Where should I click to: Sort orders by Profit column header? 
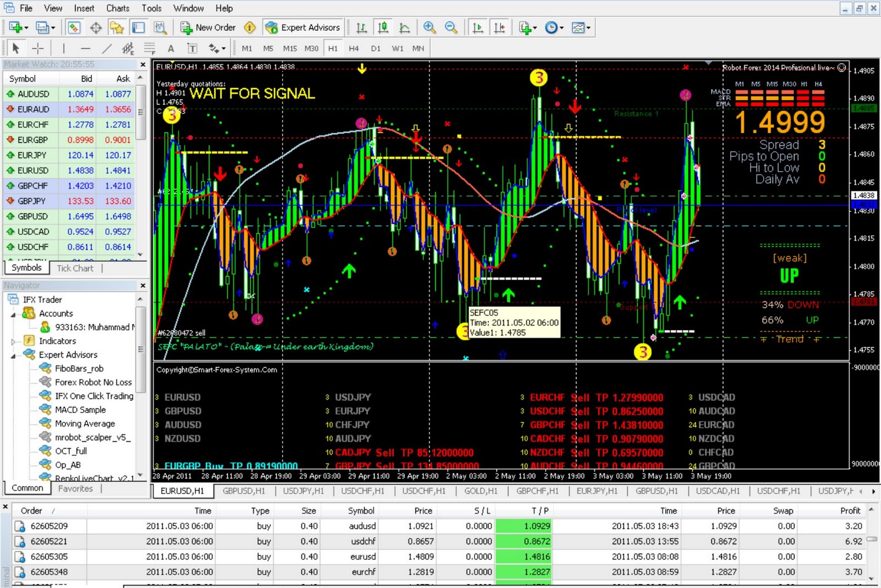(x=850, y=511)
